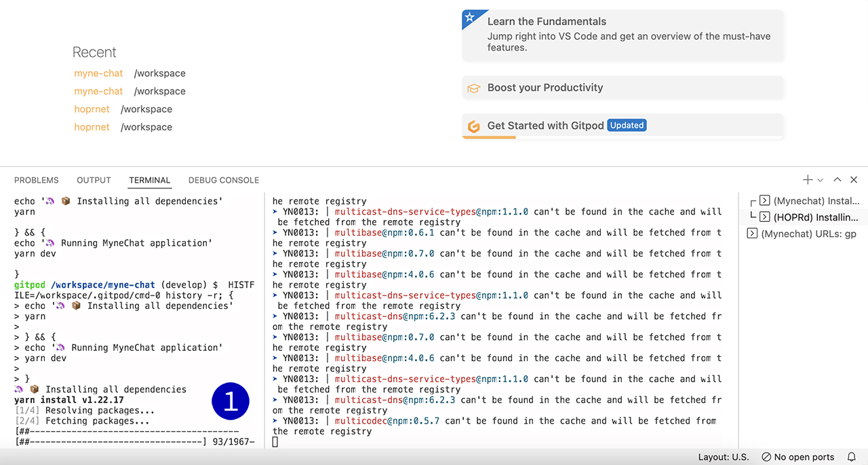Select the (Mynechat) Instal... terminal entry
Screen dimensions: 868x465
(804, 201)
